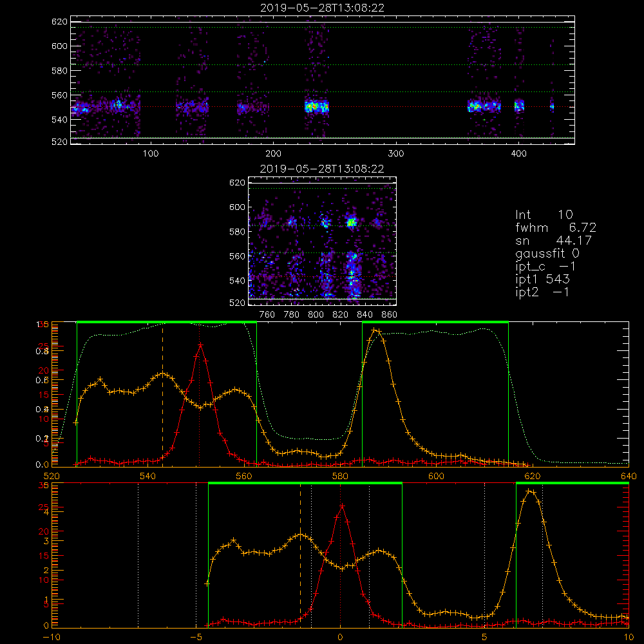Click the thick green bar above 526–562 in profile plot
The image size is (644, 644).
click(x=167, y=322)
